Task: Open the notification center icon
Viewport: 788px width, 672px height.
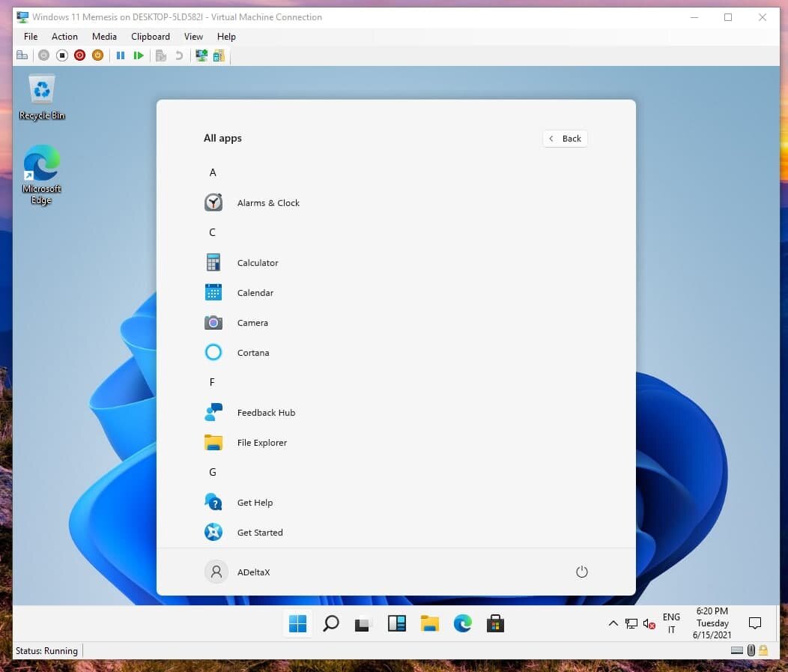Action: click(x=755, y=623)
